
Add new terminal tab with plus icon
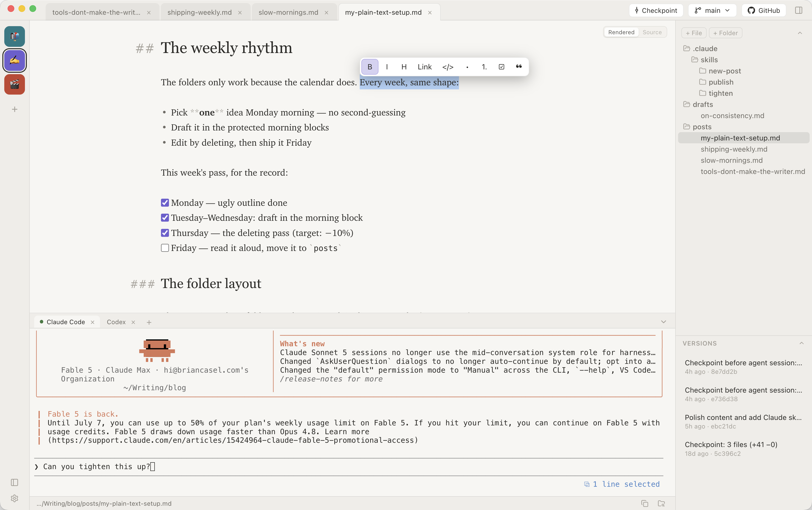pos(149,322)
